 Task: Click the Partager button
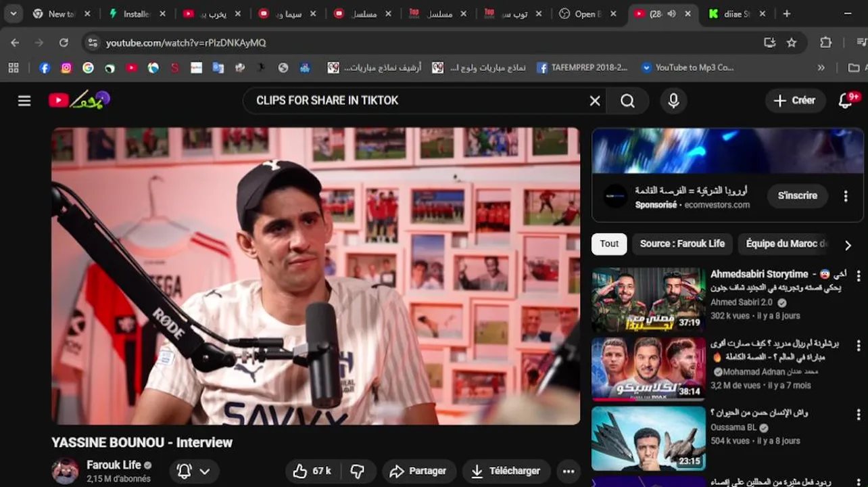click(419, 471)
